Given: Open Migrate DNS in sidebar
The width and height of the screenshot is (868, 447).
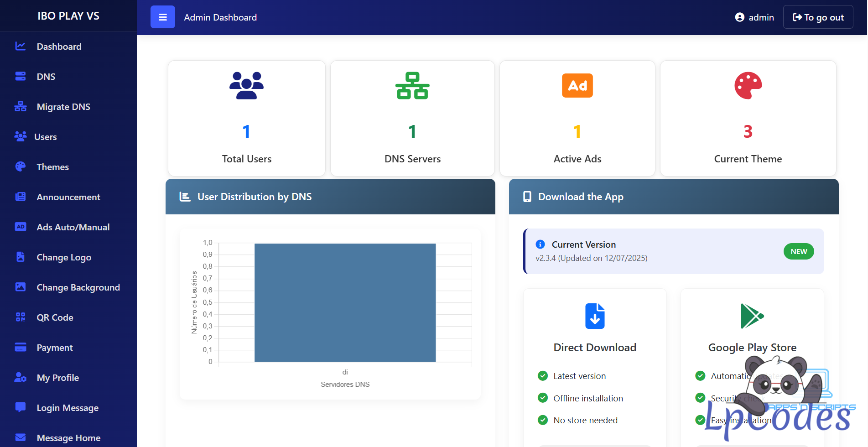Looking at the screenshot, I should click(63, 107).
